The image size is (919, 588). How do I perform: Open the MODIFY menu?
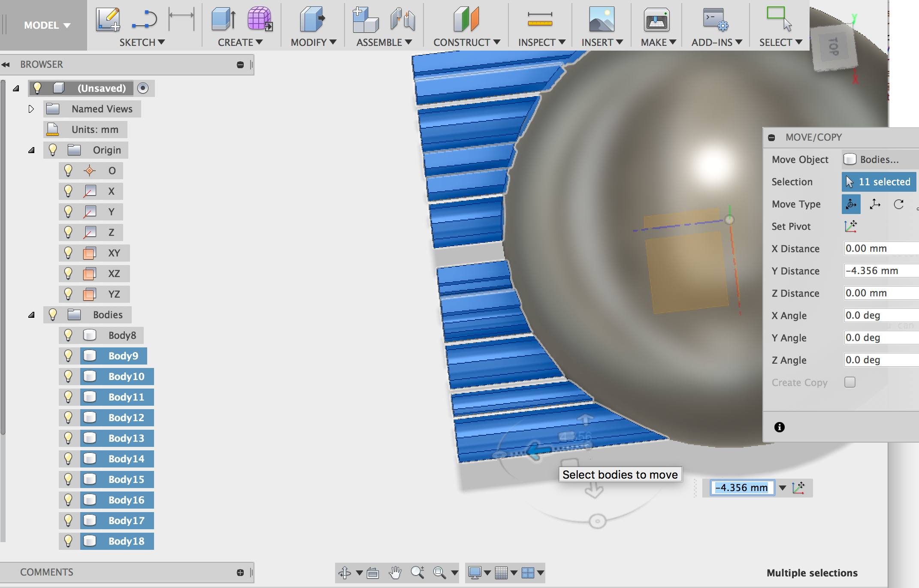click(x=313, y=42)
